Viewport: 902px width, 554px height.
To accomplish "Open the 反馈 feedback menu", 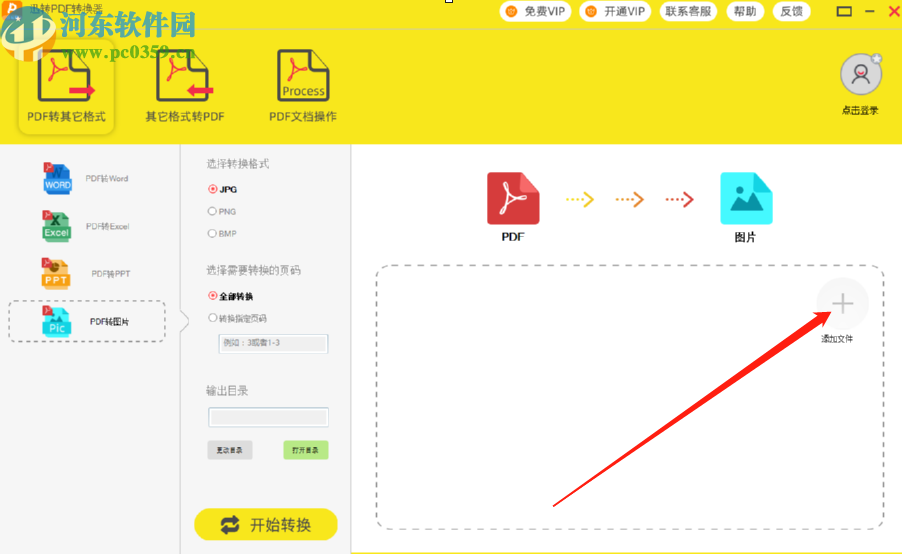I will click(792, 12).
